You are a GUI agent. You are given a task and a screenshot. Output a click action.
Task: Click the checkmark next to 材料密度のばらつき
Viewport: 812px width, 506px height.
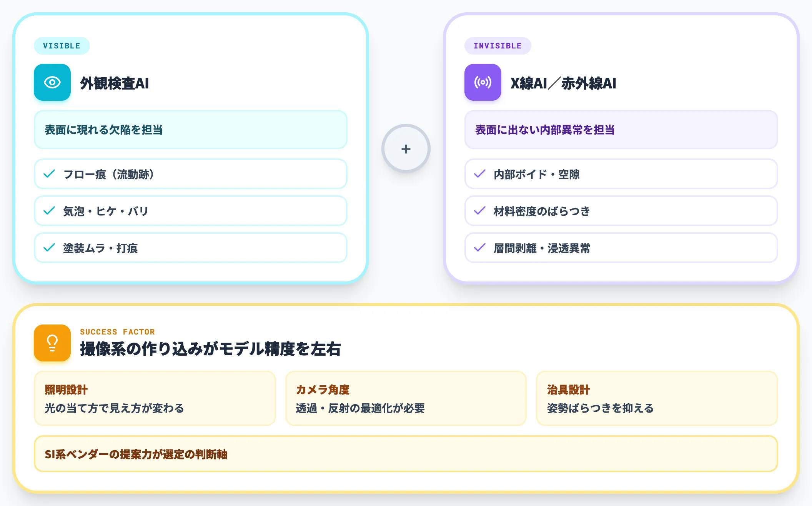pos(480,211)
